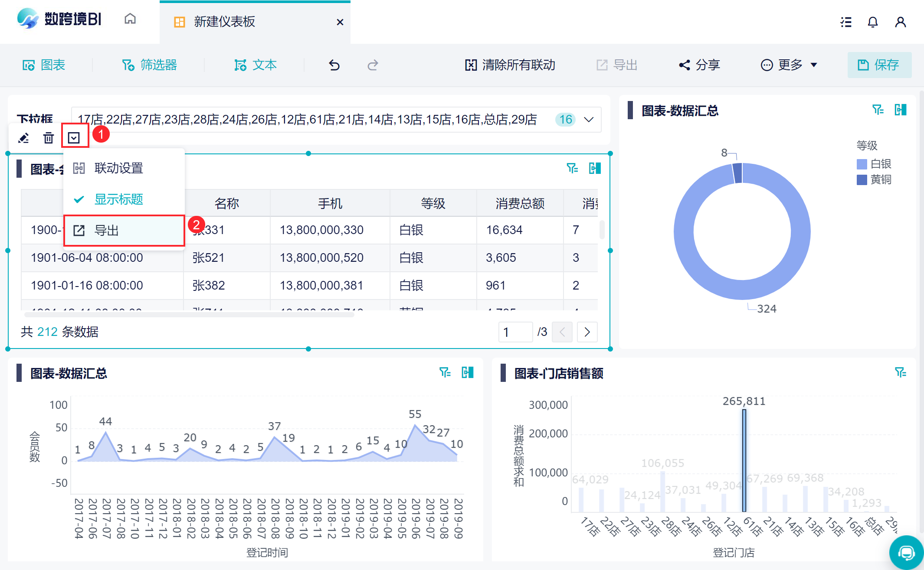This screenshot has height=570, width=924.
Task: Click the undo icon in the toolbar
Action: point(334,65)
